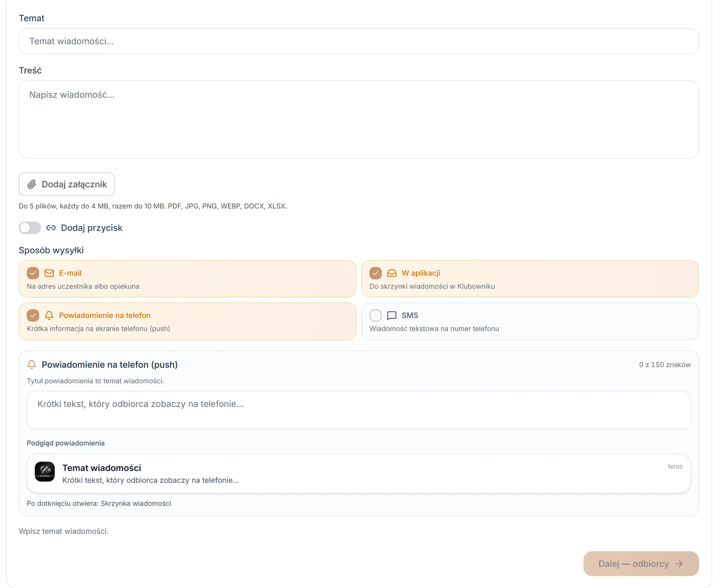Click the Temat wiadomości input field
The width and height of the screenshot is (727, 588).
pyautogui.click(x=359, y=41)
